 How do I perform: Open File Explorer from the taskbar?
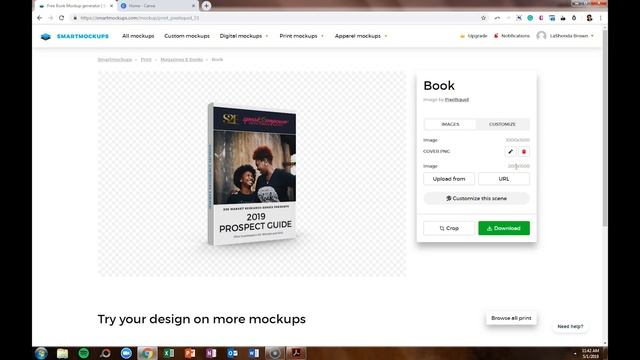click(x=62, y=353)
